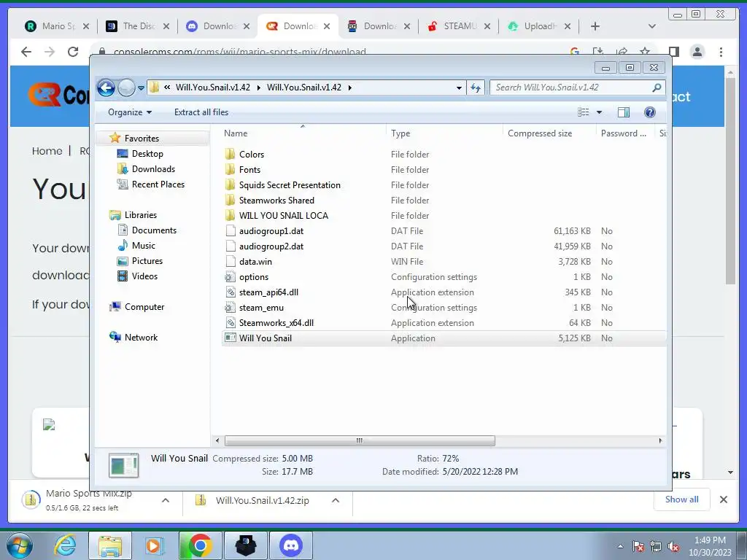The width and height of the screenshot is (747, 560).
Task: Select the Colors folder
Action: click(x=252, y=155)
